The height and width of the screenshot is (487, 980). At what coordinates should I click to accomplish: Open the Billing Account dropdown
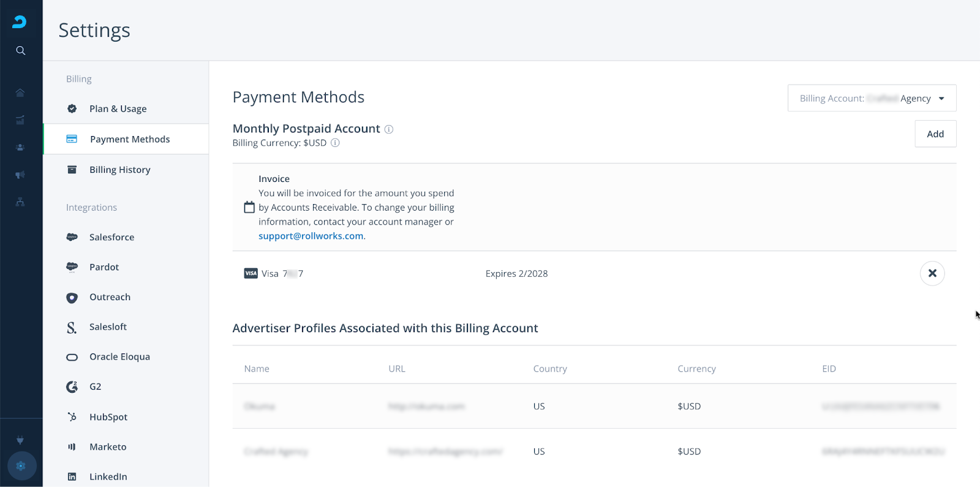872,98
